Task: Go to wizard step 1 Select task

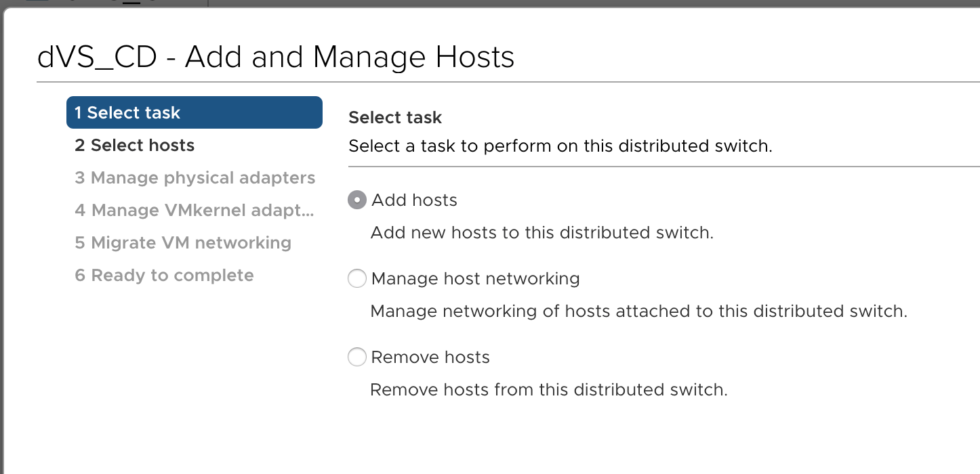Action: (194, 112)
